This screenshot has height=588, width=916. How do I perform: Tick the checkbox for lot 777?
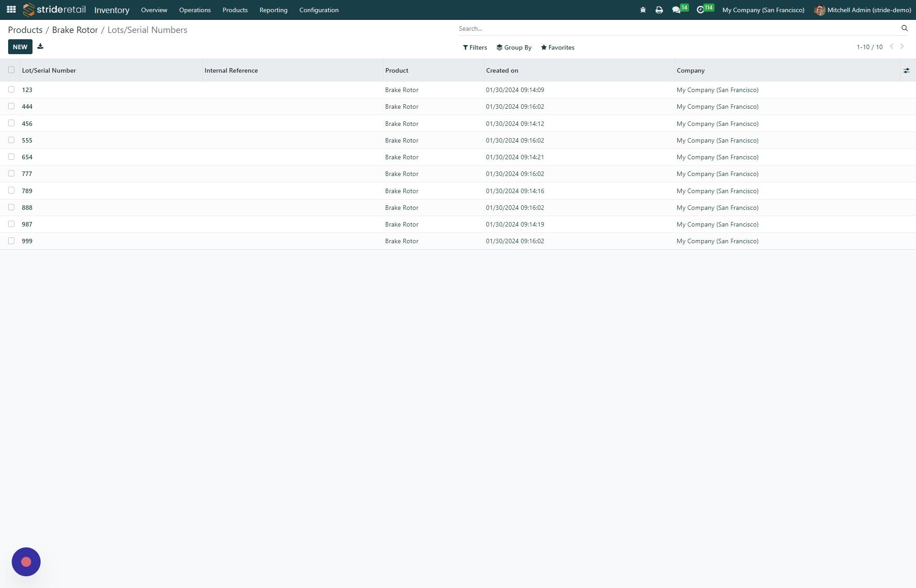click(11, 173)
